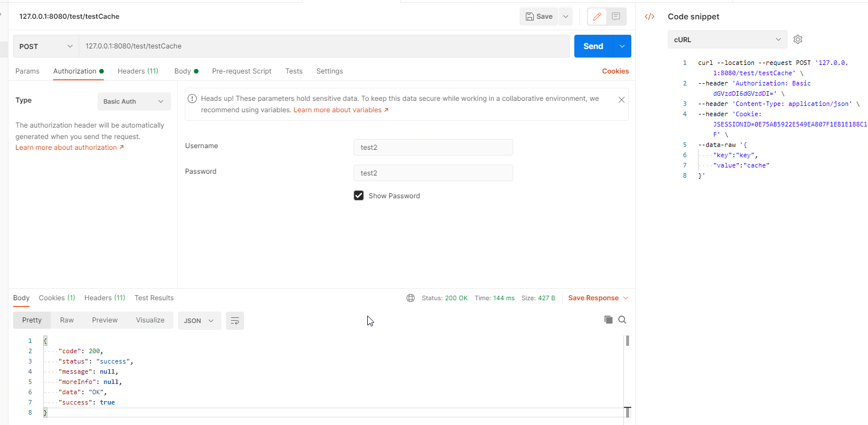The image size is (868, 425).
Task: Click the "data": "OK" response line
Action: [x=83, y=392]
